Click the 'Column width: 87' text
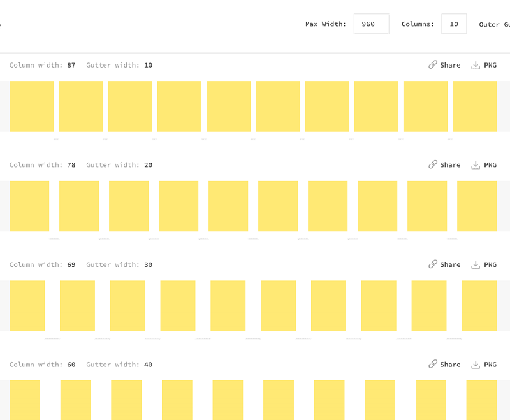Screen dimensions: 510x420 click(43, 65)
